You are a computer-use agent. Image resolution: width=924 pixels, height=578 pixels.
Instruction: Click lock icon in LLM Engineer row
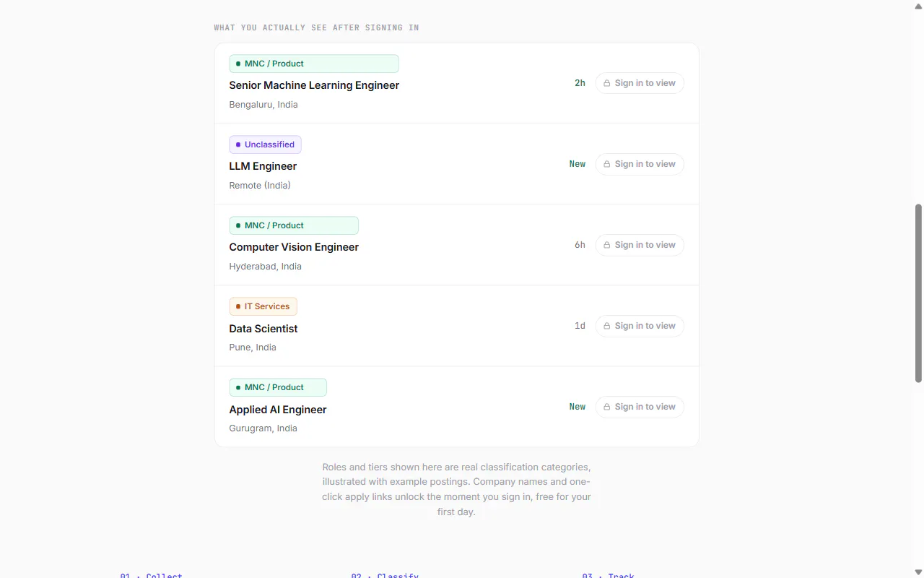point(607,164)
